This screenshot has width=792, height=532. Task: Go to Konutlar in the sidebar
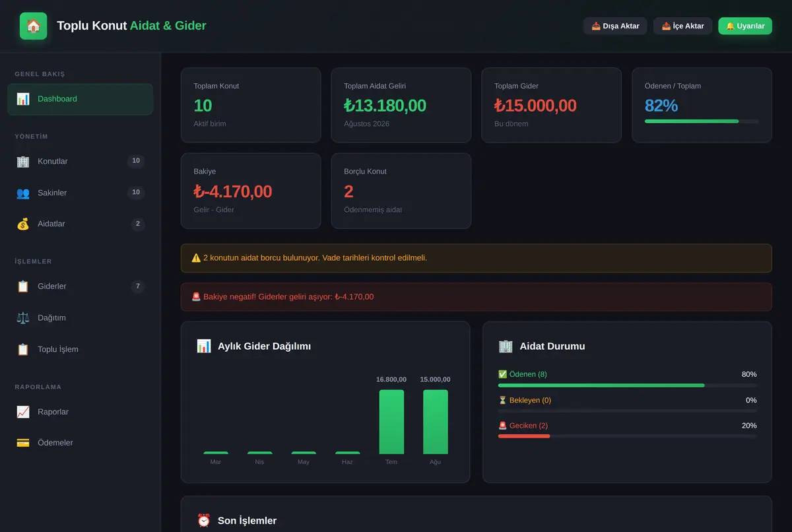tap(80, 161)
